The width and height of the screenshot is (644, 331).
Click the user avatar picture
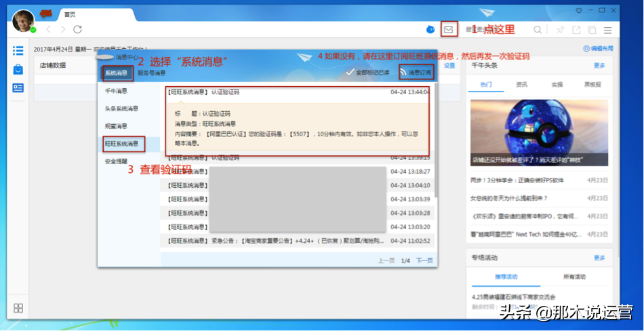tap(23, 20)
